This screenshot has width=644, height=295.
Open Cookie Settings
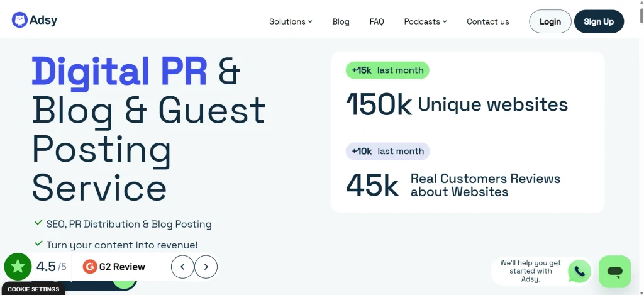click(33, 289)
